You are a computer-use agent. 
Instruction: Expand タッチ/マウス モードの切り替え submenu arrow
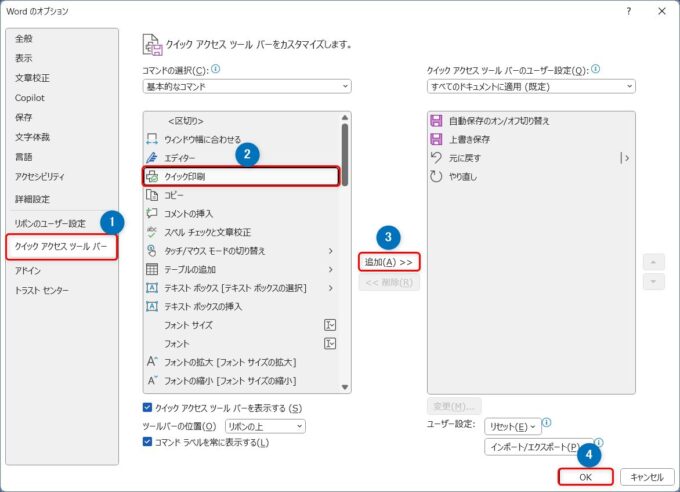click(330, 251)
